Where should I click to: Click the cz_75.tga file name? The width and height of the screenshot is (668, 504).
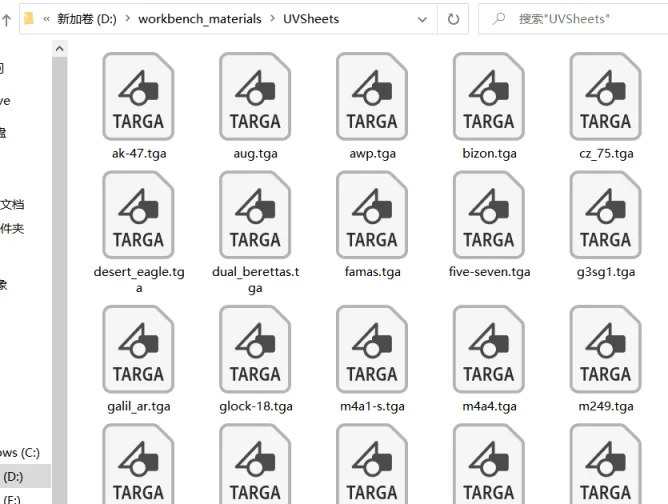pos(606,154)
